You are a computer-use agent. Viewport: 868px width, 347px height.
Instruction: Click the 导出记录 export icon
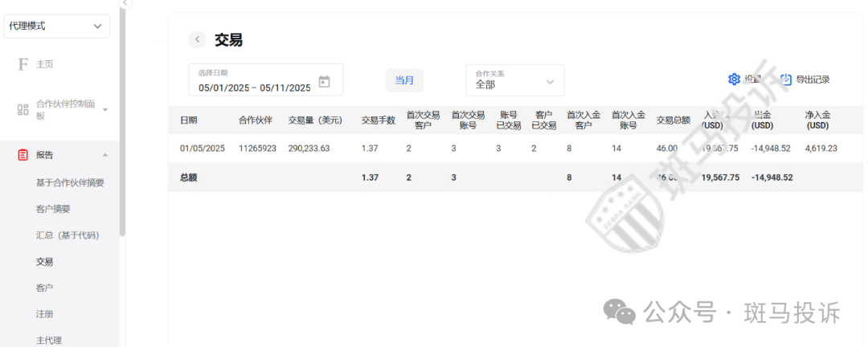(x=787, y=80)
